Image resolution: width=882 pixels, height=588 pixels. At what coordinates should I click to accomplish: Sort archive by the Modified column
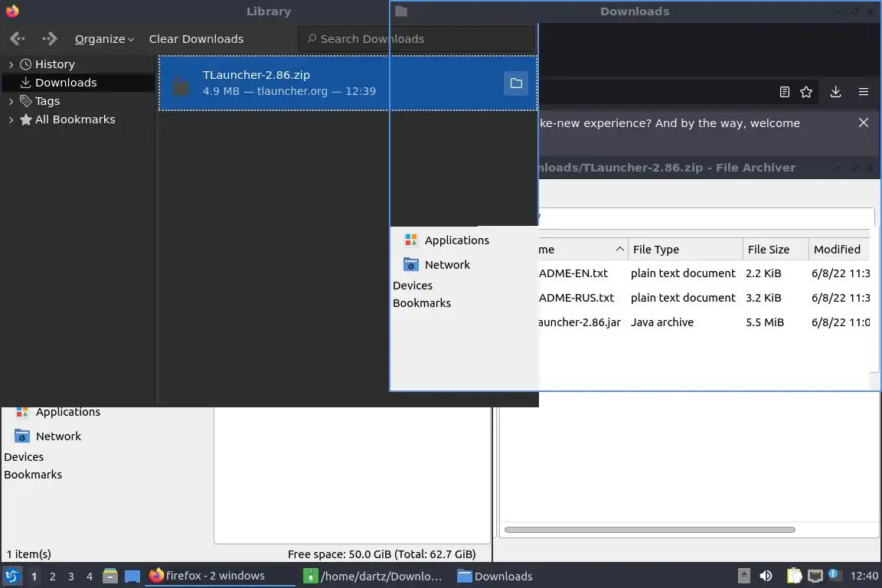click(839, 250)
